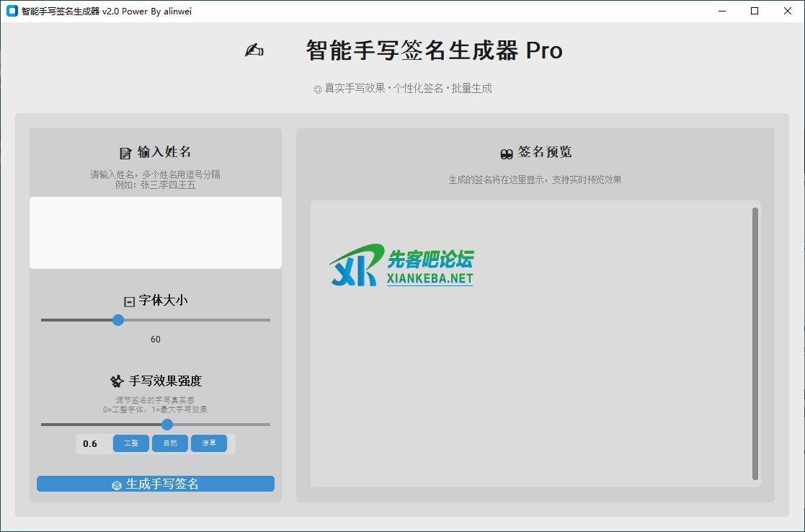Click the font size slider handle
The image size is (805, 532).
[x=118, y=320]
